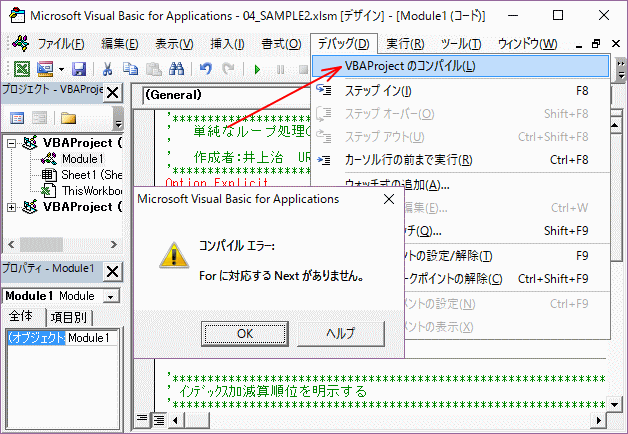Switch to the 全体 properties tab

coord(21,316)
